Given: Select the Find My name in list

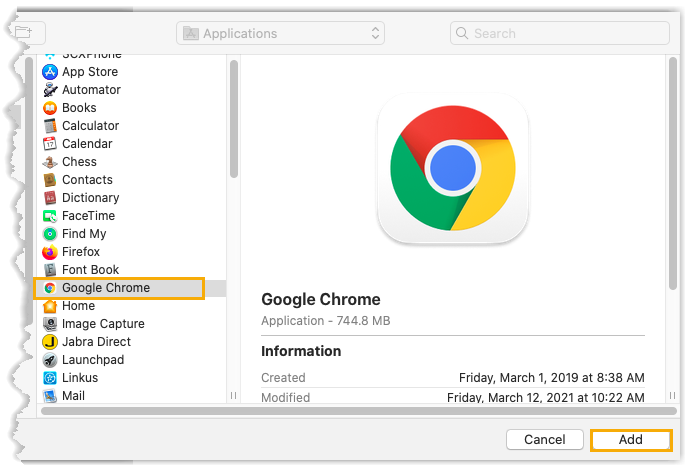Looking at the screenshot, I should (84, 234).
